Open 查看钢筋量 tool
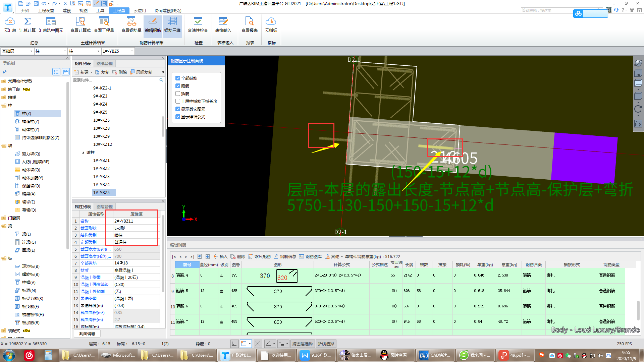Image resolution: width=644 pixels, height=362 pixels. (131, 25)
